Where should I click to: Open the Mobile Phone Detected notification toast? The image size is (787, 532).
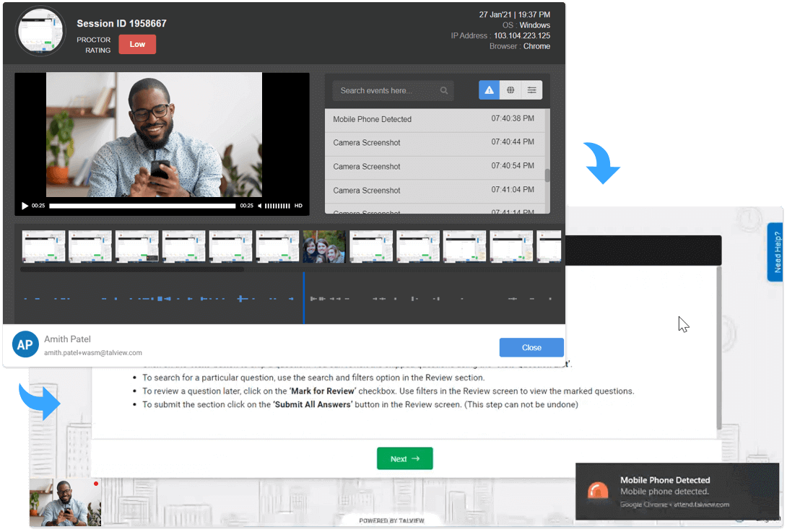click(677, 492)
